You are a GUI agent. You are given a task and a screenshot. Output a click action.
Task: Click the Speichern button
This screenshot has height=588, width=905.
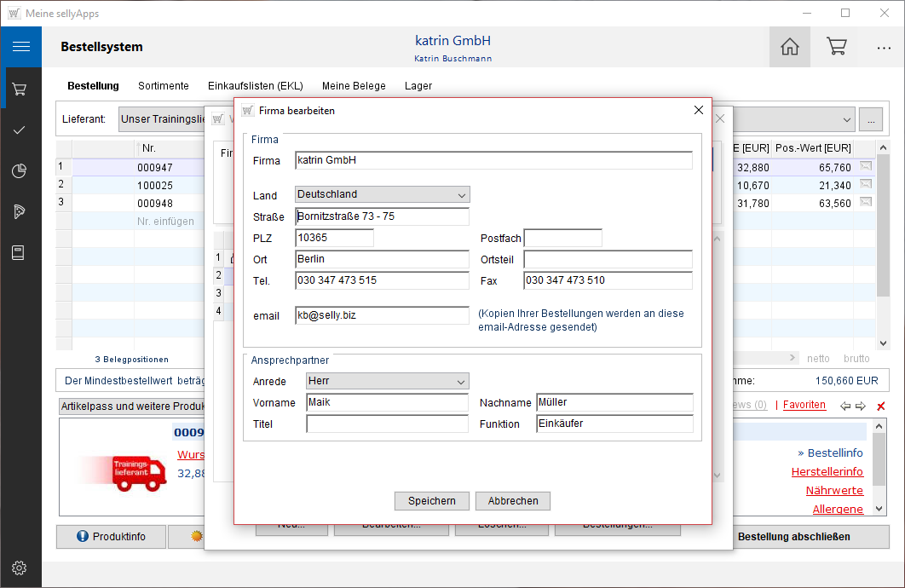431,501
